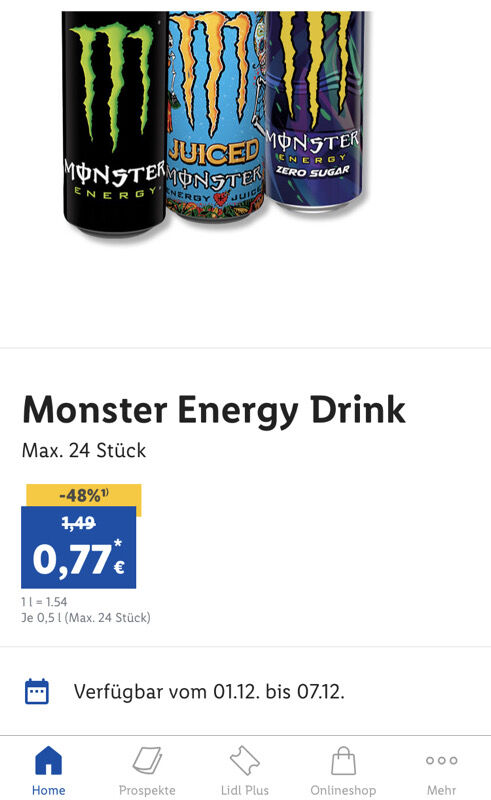The height and width of the screenshot is (800, 491).
Task: Open the Mehr three-dots icon
Action: [x=441, y=760]
